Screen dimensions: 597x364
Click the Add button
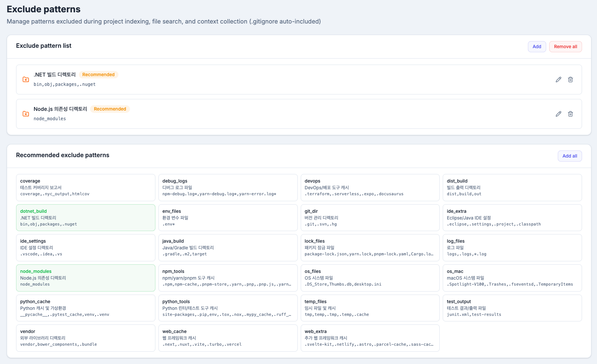click(537, 47)
